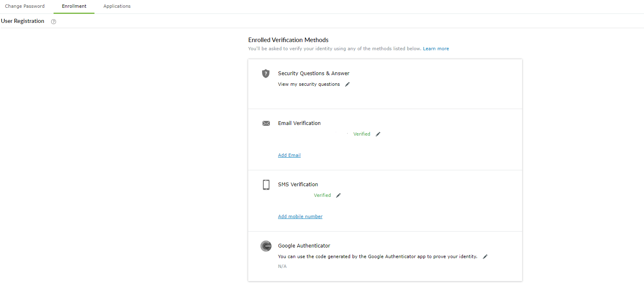Click the shield icon for Security Questions
Viewport: 644px width, 301px height.
click(x=266, y=74)
